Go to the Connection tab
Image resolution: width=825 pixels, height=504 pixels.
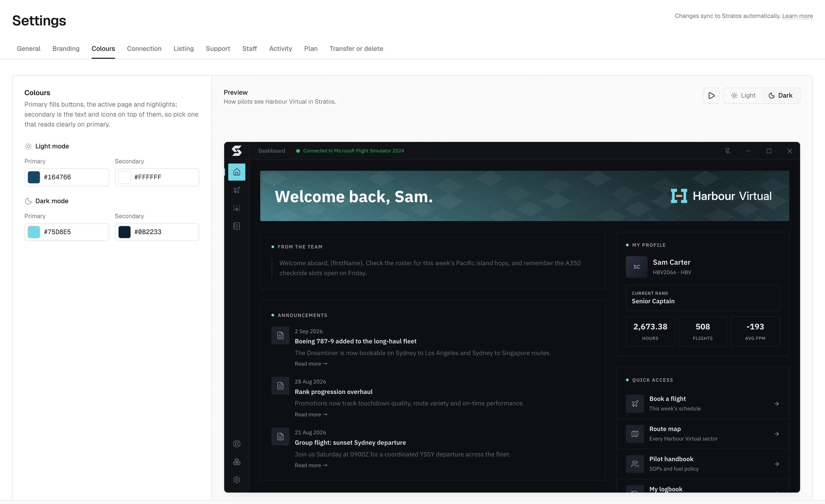144,49
